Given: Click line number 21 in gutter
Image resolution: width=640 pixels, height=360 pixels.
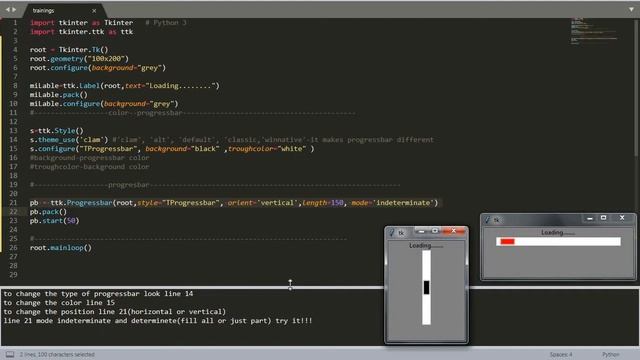Looking at the screenshot, I should (x=13, y=203).
